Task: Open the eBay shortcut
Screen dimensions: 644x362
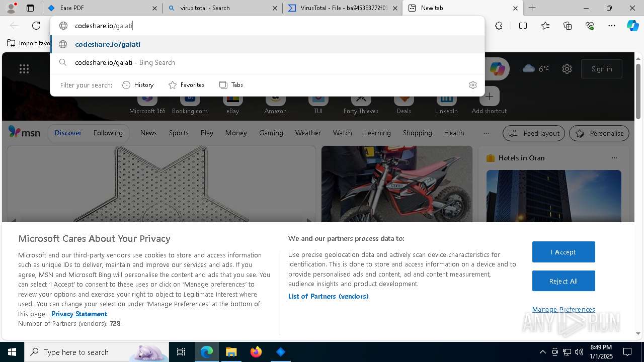Action: [x=232, y=103]
